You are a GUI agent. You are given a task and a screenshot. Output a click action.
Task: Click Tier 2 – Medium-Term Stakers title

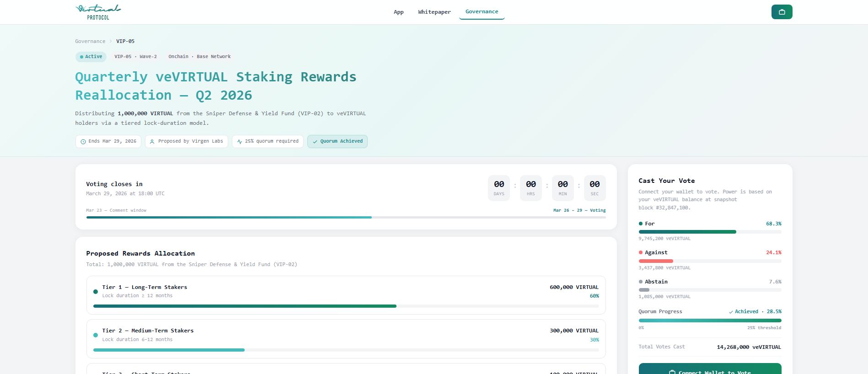(x=148, y=331)
